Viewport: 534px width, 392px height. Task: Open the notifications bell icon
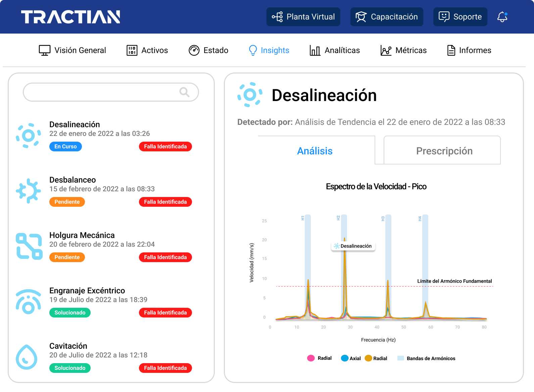pyautogui.click(x=502, y=16)
